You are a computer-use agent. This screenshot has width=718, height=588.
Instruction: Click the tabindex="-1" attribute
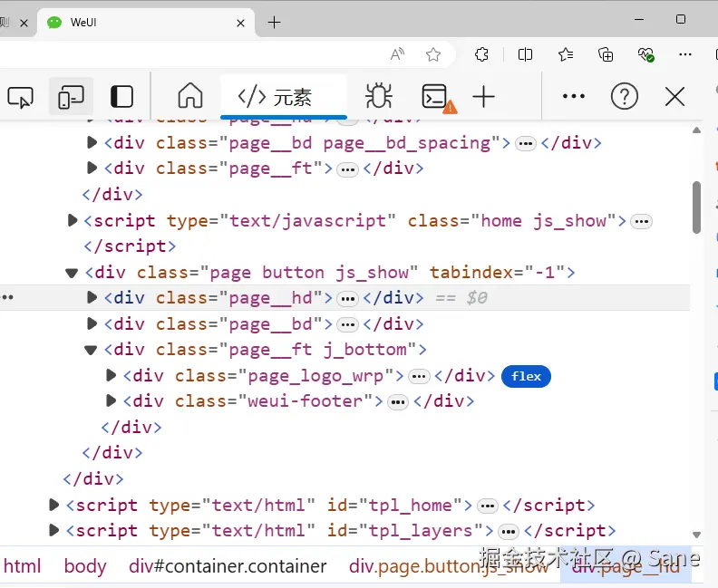click(498, 273)
